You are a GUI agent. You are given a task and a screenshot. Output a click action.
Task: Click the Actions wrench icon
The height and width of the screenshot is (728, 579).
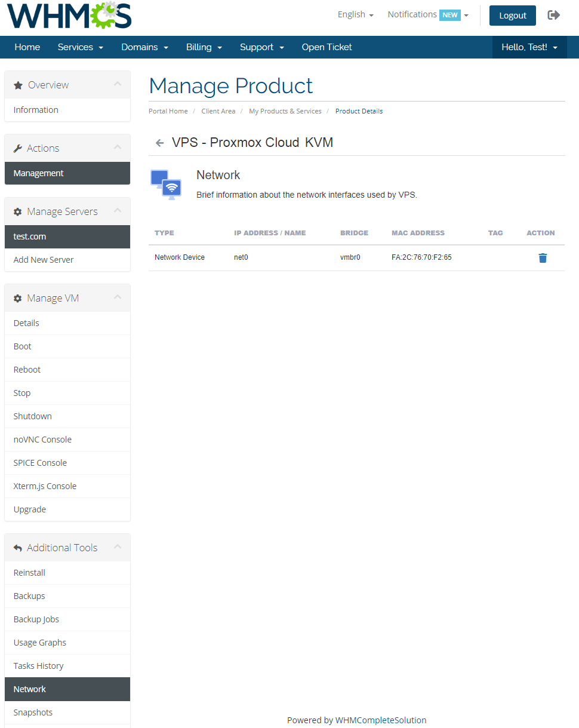(x=18, y=149)
